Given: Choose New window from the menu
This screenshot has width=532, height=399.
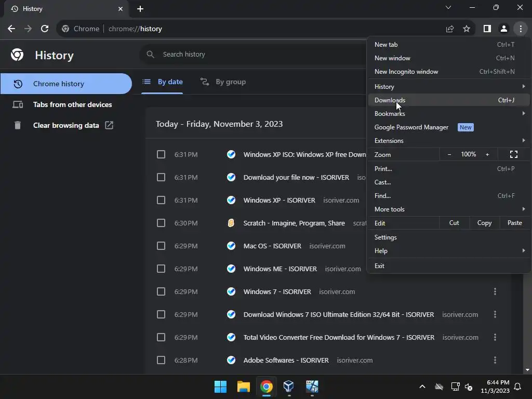Looking at the screenshot, I should coord(448,58).
